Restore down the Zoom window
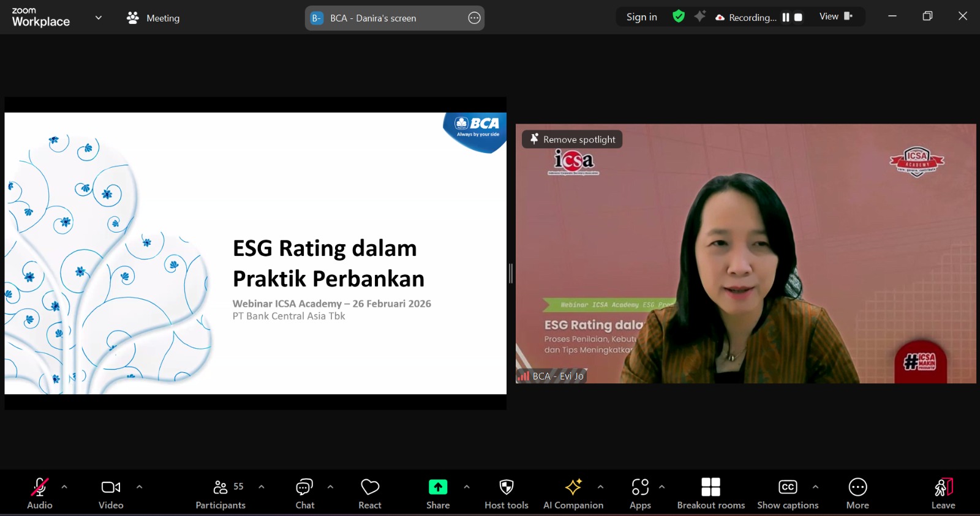This screenshot has height=516, width=980. [x=927, y=16]
